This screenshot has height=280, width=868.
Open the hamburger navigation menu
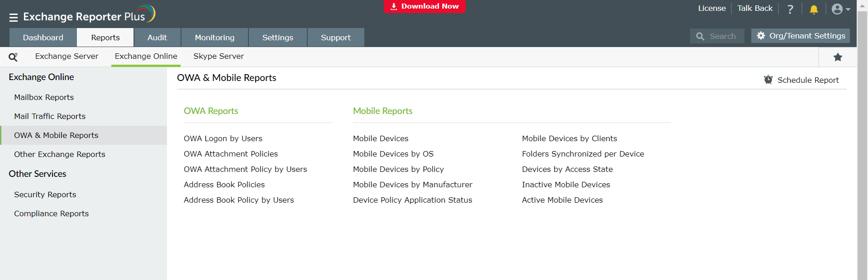[x=14, y=18]
